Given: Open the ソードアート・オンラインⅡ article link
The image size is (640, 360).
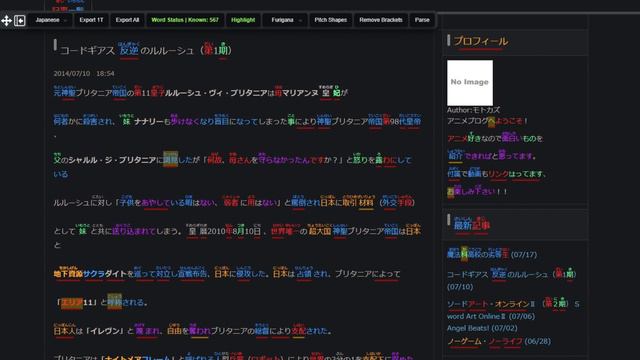Looking at the screenshot, I should [x=513, y=310].
